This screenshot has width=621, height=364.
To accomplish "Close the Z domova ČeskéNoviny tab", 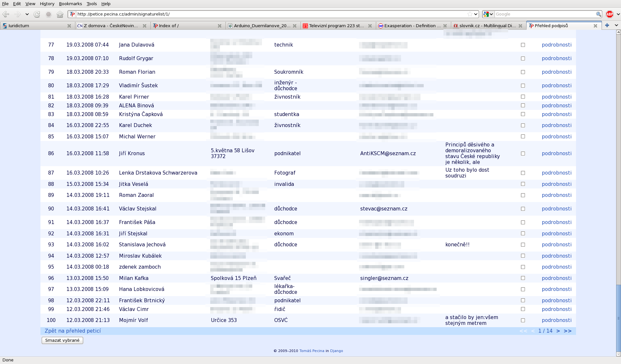I will coord(145,26).
